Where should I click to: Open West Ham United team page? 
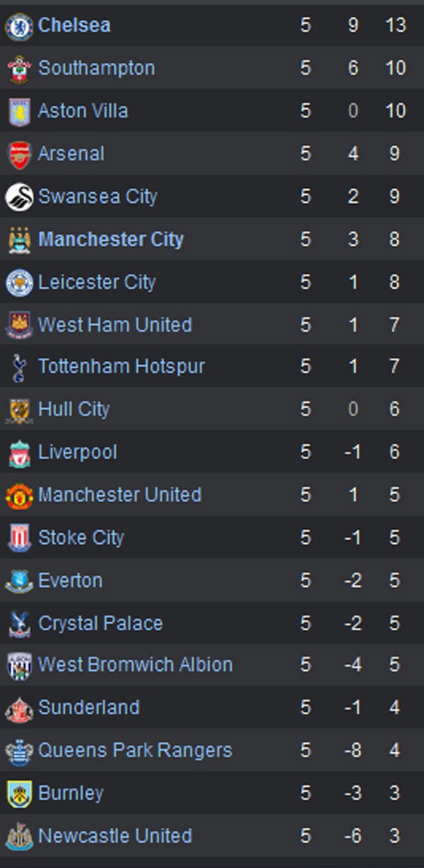[115, 325]
